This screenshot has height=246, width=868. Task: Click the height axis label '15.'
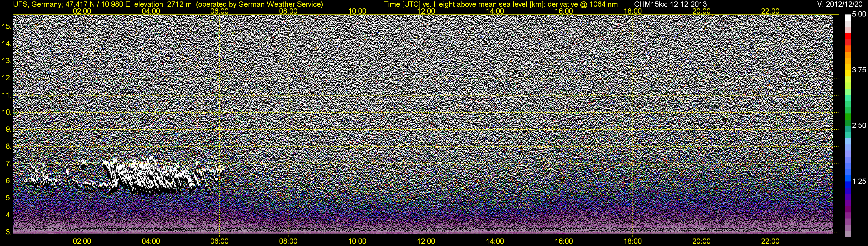point(7,27)
